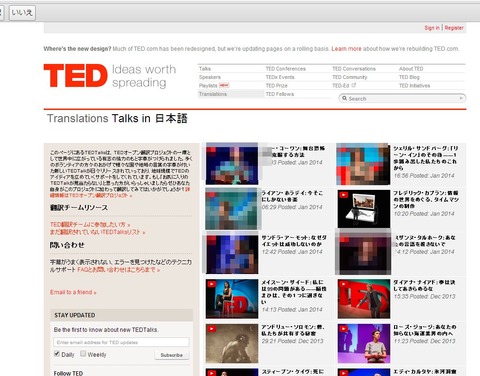Open the アンドリュー・ソロモン talk title
Image resolution: width=480 pixels, height=376 pixels.
click(293, 330)
